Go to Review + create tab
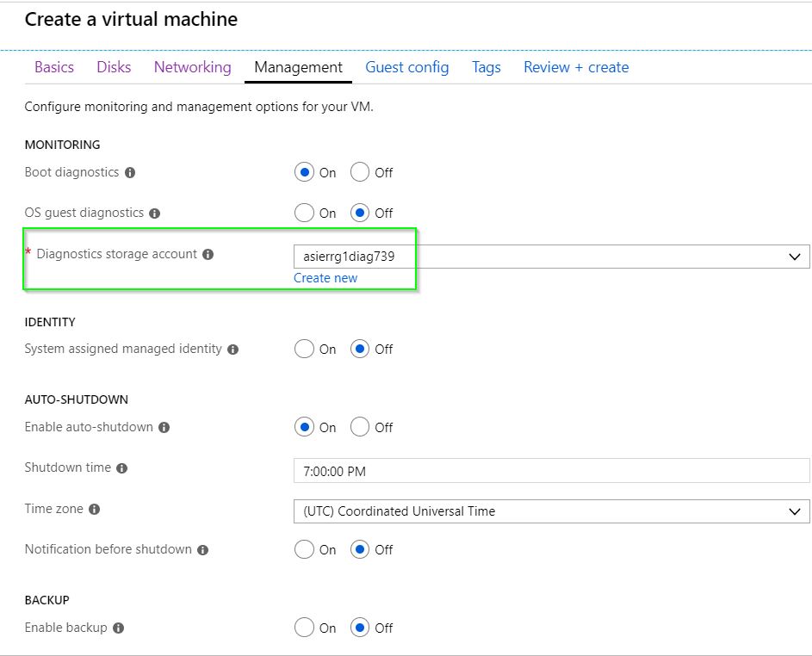 576,67
